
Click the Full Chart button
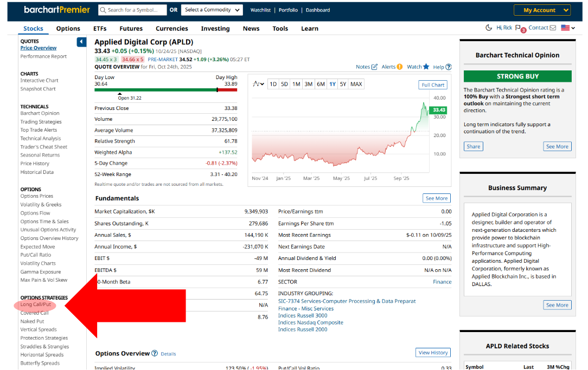[433, 85]
